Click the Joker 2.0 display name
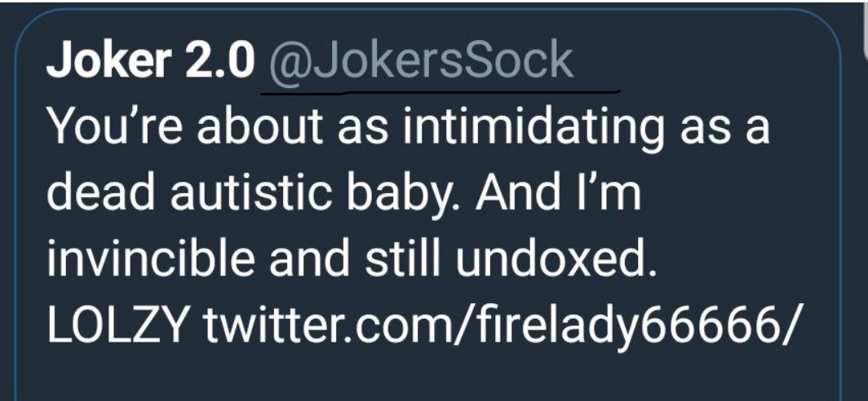 click(x=151, y=62)
